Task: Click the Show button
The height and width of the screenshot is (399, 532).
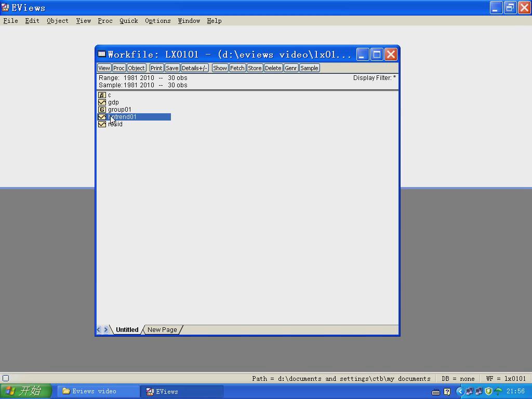Action: click(220, 68)
